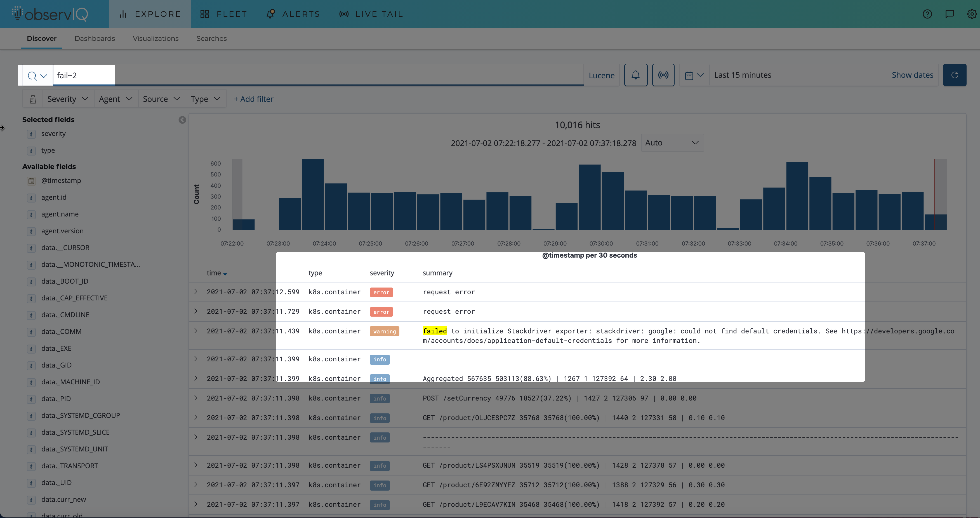The image size is (980, 518).
Task: Click the severity field type icon
Action: 31,134
